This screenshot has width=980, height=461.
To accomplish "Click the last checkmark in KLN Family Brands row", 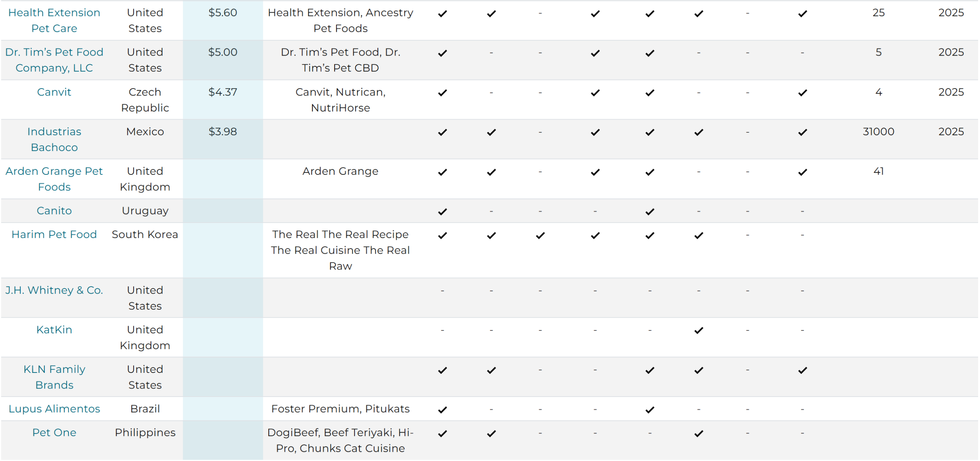I will 803,371.
